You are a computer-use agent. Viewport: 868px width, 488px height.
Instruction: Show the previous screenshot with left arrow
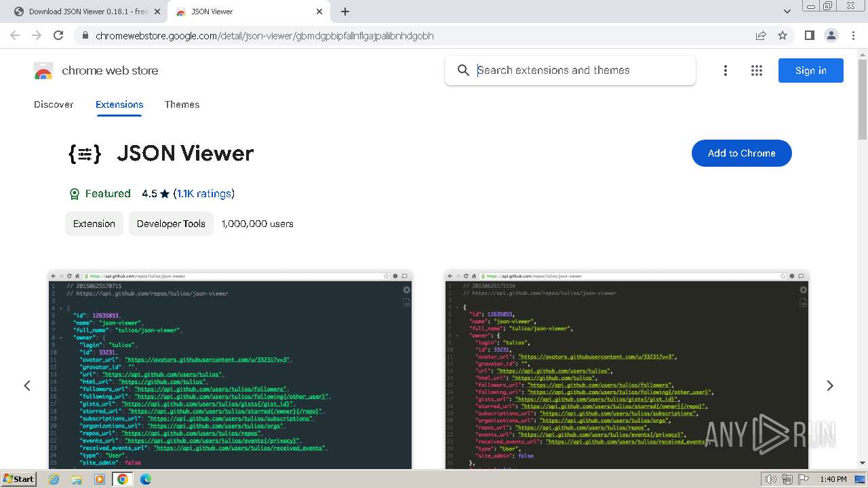[x=27, y=386]
